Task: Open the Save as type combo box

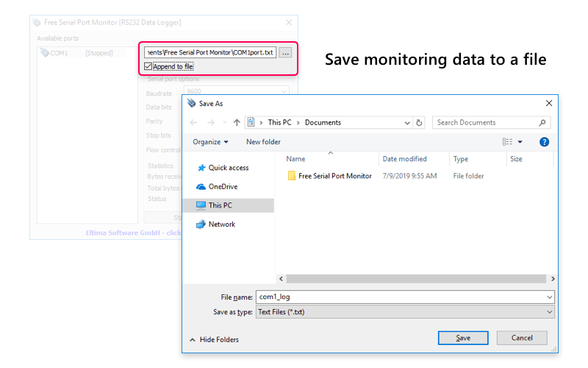Action: [x=405, y=312]
